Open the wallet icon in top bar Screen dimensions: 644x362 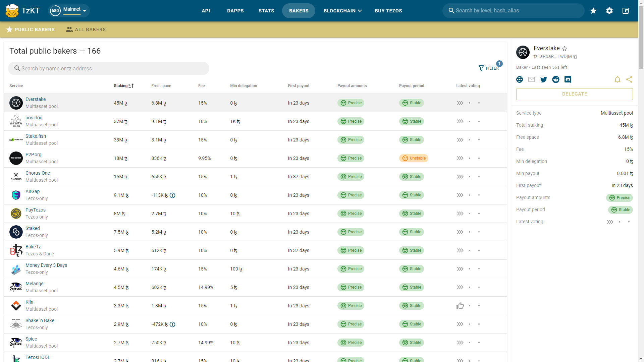click(x=626, y=11)
